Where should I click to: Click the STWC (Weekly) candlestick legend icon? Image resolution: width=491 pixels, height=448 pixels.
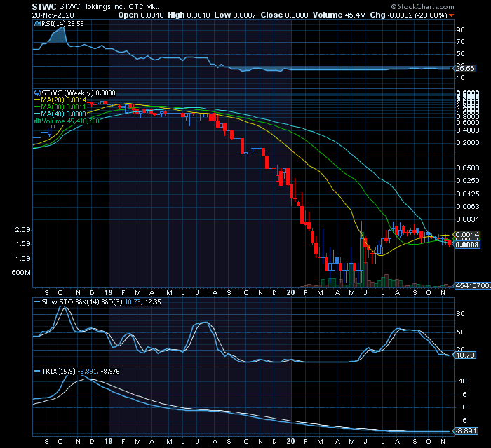coord(37,93)
